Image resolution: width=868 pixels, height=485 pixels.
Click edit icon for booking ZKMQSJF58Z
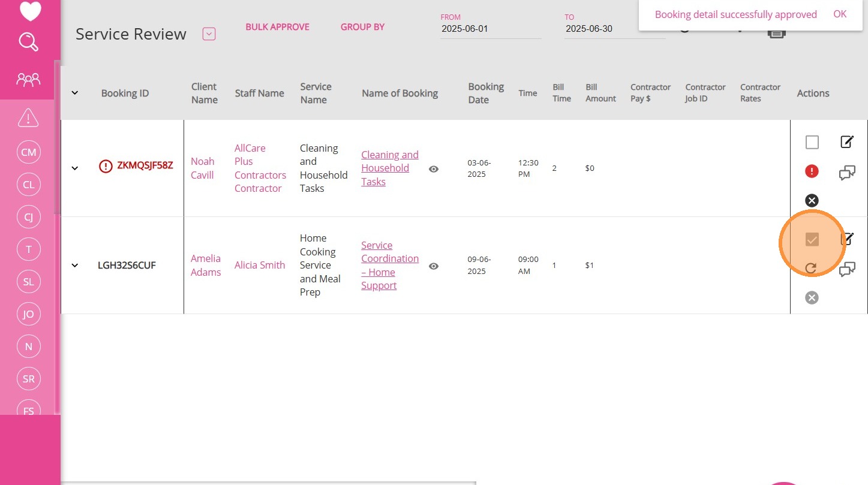[846, 142]
